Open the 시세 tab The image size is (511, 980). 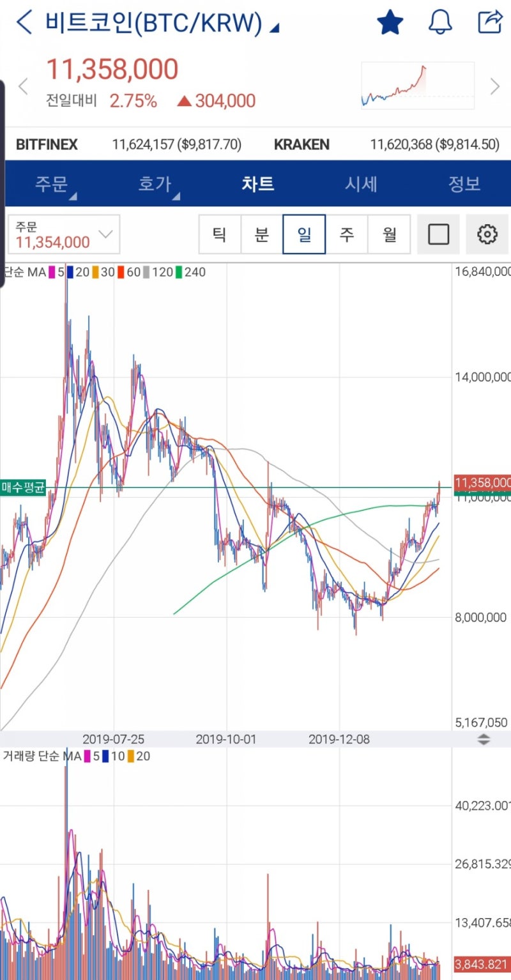(362, 184)
